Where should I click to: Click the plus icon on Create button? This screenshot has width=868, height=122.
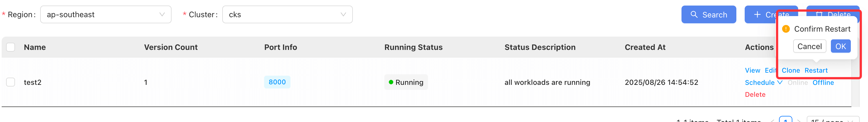coord(757,14)
